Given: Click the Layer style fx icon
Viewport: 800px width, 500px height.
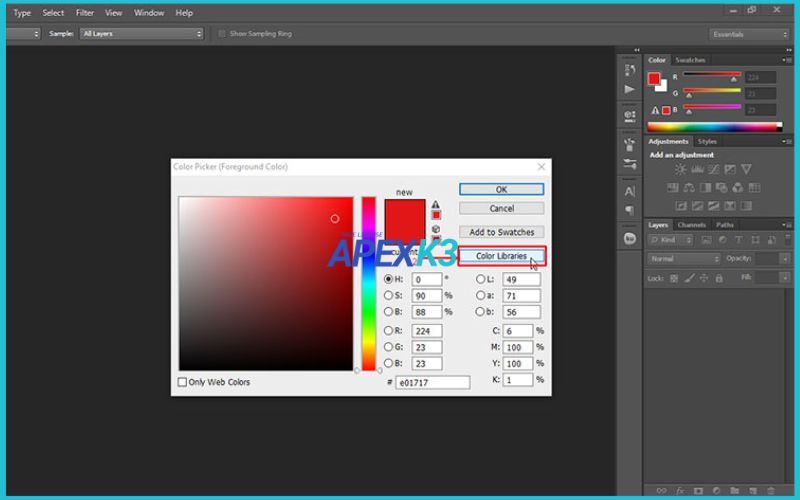Looking at the screenshot, I should click(680, 491).
